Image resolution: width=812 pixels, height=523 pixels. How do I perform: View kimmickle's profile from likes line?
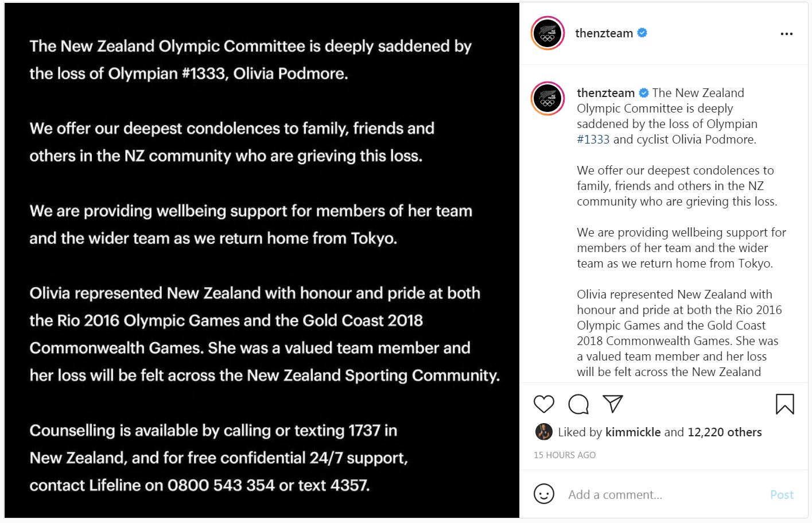(633, 432)
